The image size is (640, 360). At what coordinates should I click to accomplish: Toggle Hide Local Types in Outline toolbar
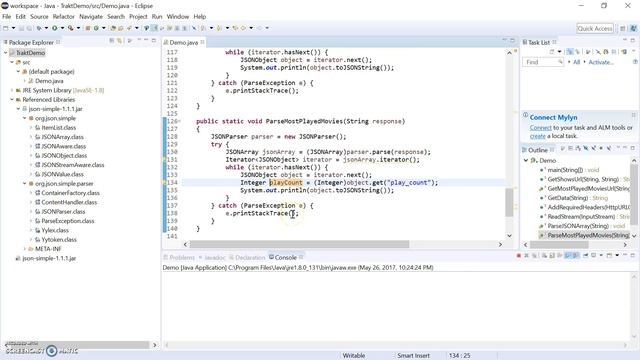click(609, 149)
